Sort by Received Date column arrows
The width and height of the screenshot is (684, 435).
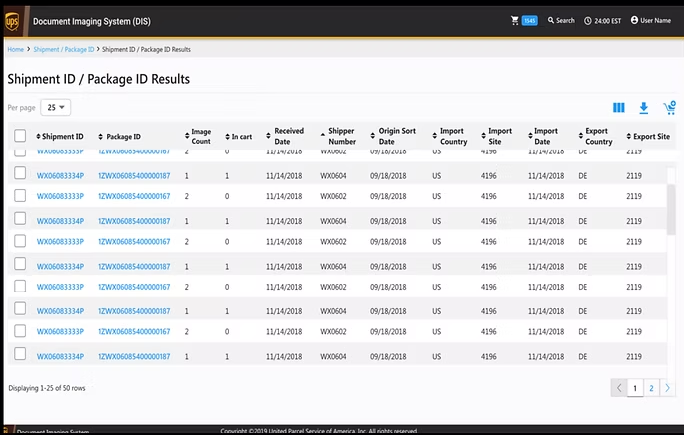click(x=268, y=136)
